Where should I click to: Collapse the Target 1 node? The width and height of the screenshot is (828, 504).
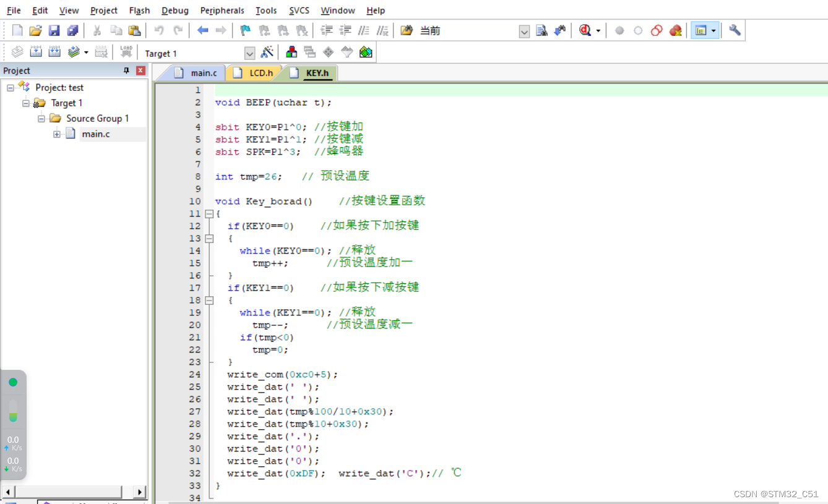click(x=26, y=103)
